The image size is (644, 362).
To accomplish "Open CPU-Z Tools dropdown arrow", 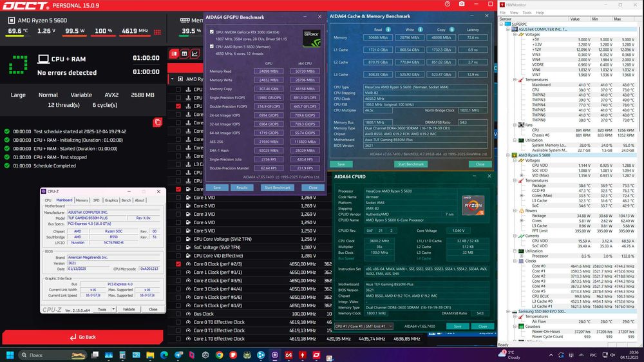I will [114, 309].
